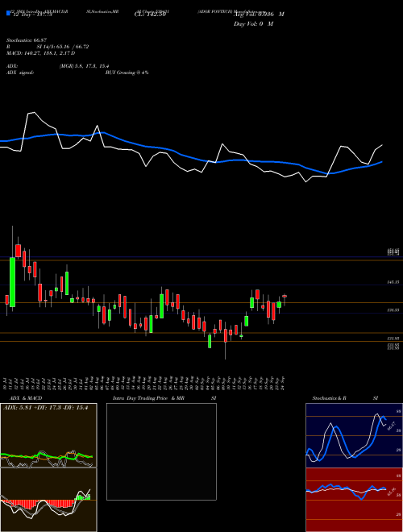This screenshot has height=532, width=403.
Task: Click the tall green candle at chart start
Action: click(x=12, y=282)
